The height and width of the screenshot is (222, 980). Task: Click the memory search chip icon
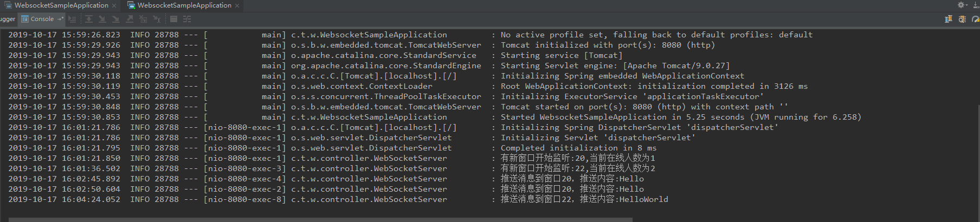coord(962,19)
